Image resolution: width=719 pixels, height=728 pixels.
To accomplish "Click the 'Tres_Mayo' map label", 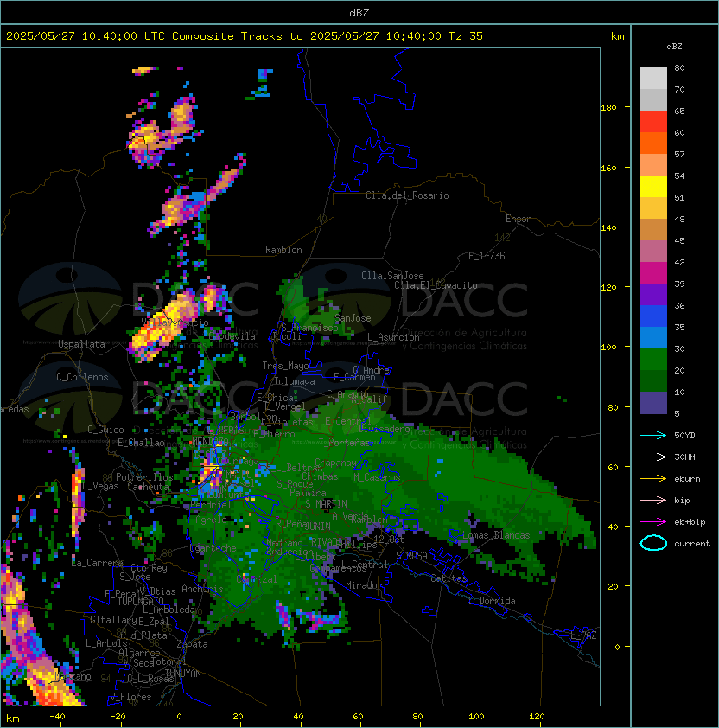I will [285, 366].
